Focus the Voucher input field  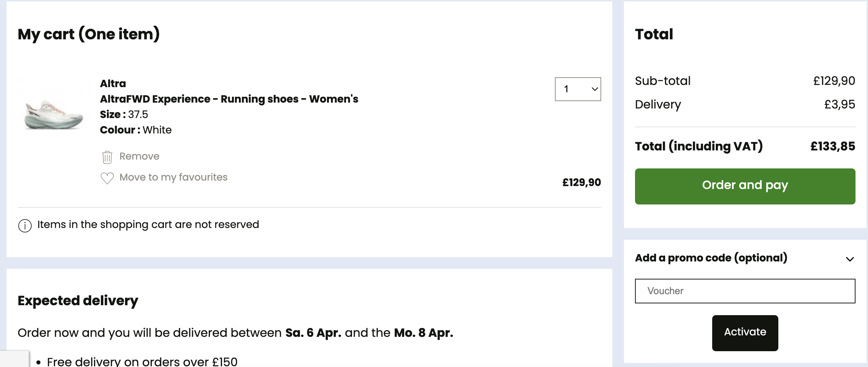(745, 291)
